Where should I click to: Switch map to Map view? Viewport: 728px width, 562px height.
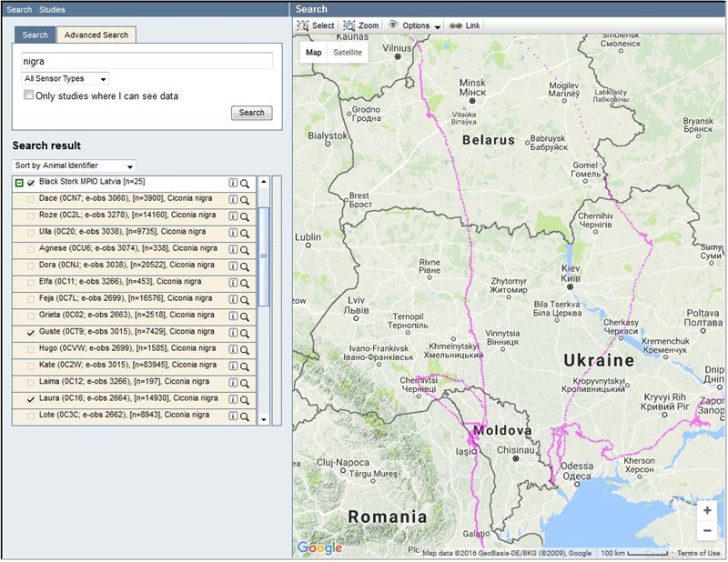313,53
